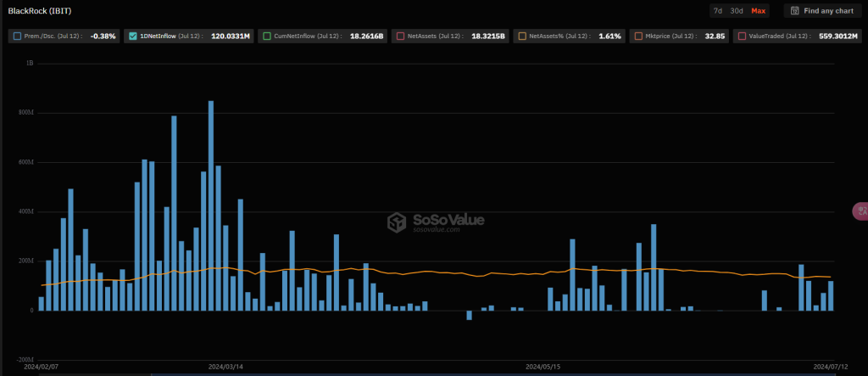Select the Max time range
The image size is (868, 376).
point(759,11)
